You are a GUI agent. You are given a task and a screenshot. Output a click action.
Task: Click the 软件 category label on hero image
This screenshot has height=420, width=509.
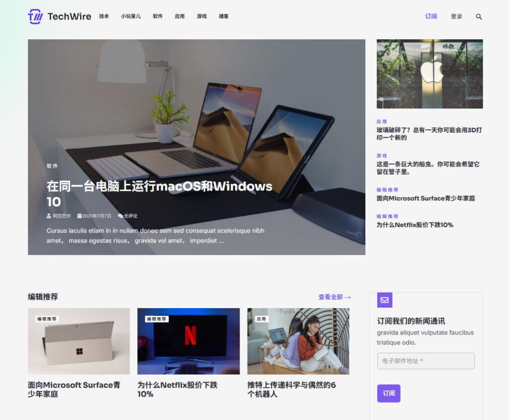(x=52, y=166)
